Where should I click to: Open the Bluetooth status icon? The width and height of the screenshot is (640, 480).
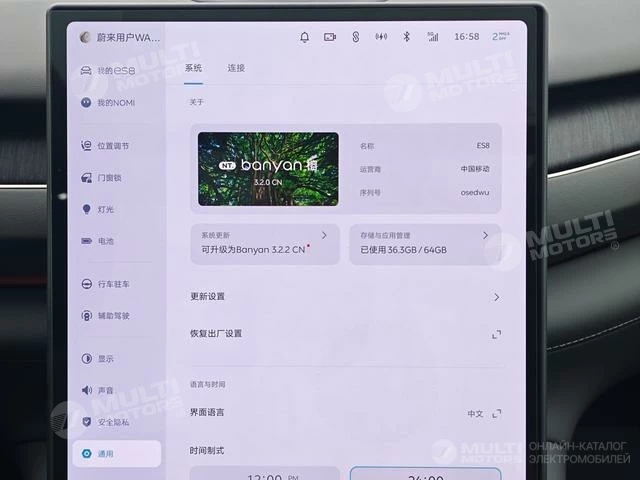[x=406, y=37]
